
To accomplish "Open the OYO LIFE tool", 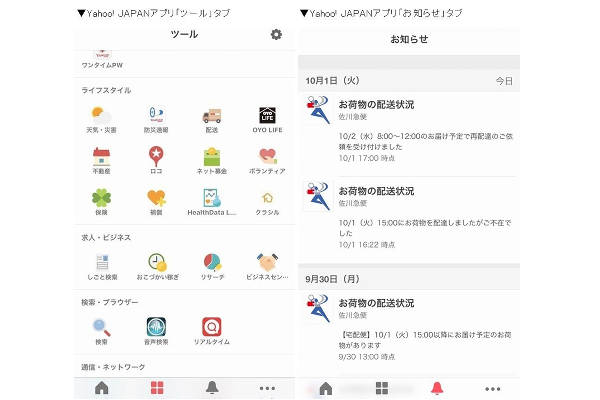I will click(x=267, y=120).
